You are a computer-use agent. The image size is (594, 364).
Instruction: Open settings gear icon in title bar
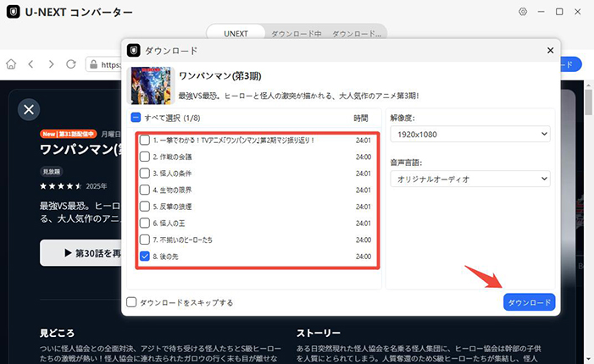pos(523,12)
